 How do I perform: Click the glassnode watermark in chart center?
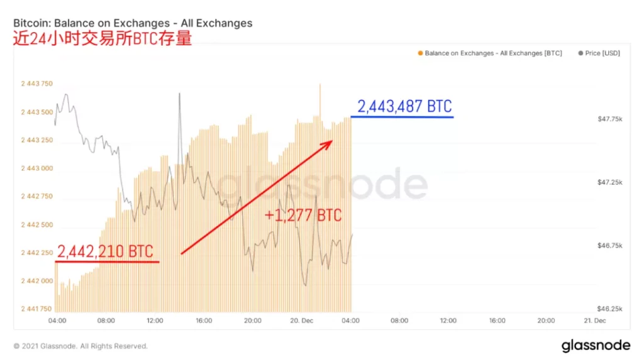click(x=322, y=184)
